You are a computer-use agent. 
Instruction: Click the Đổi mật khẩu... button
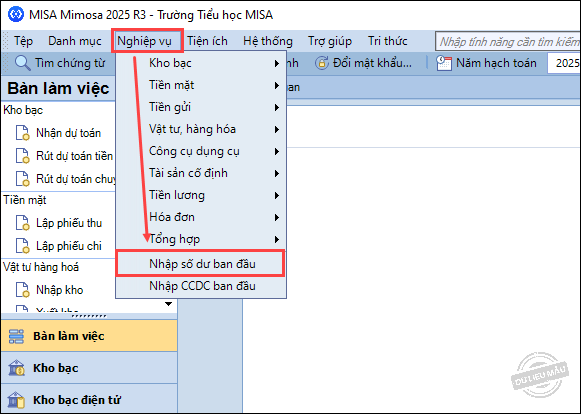tap(364, 63)
